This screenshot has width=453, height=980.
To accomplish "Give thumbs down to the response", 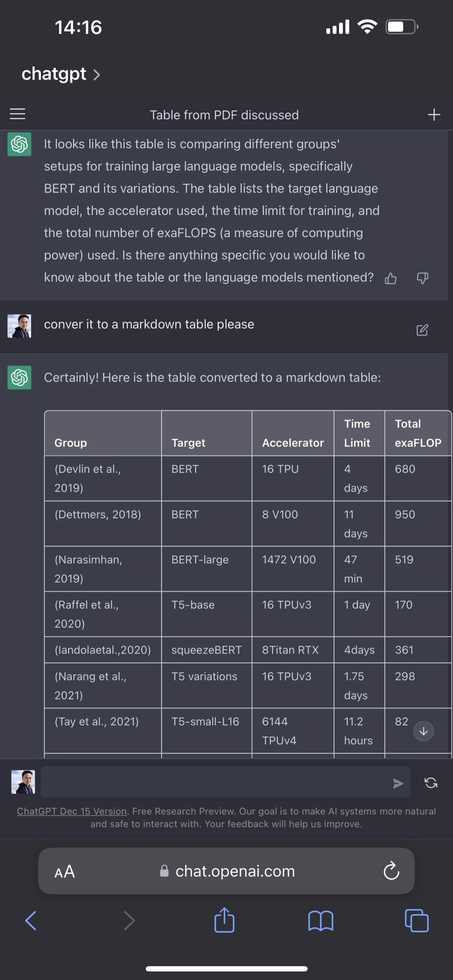I will [x=422, y=278].
